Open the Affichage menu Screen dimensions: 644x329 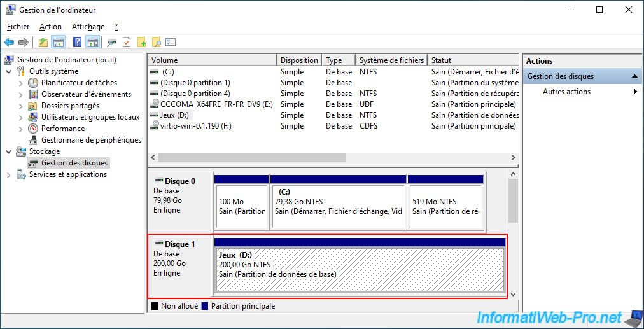pyautogui.click(x=88, y=27)
